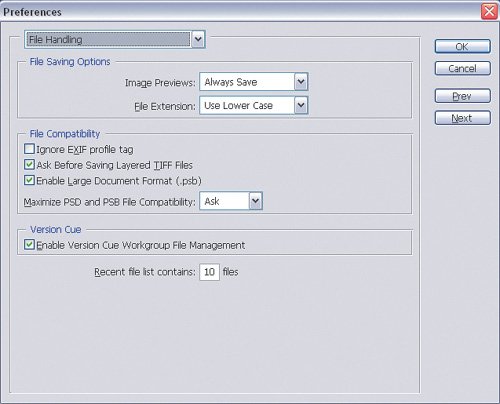Screen dimensions: 500x404
Task: Click the Cancel button
Action: point(462,68)
